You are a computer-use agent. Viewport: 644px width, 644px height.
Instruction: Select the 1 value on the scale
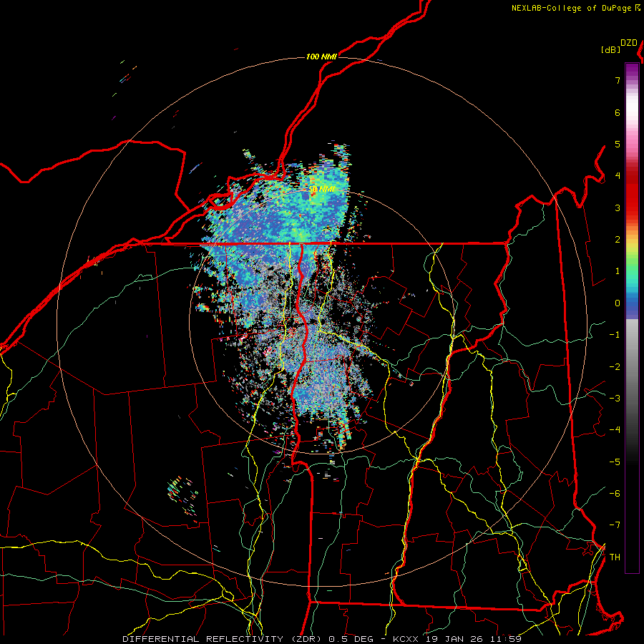point(618,271)
